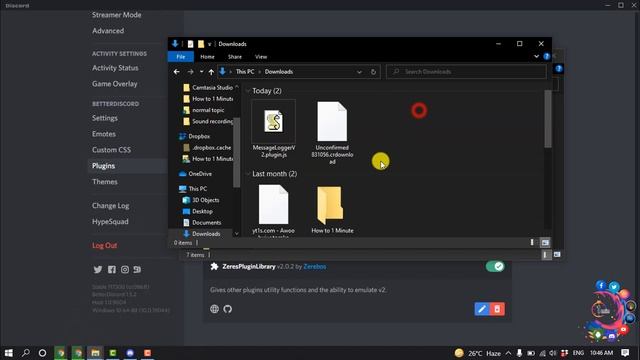The width and height of the screenshot is (640, 360).
Task: Open the View ribbon tab
Action: 261,57
